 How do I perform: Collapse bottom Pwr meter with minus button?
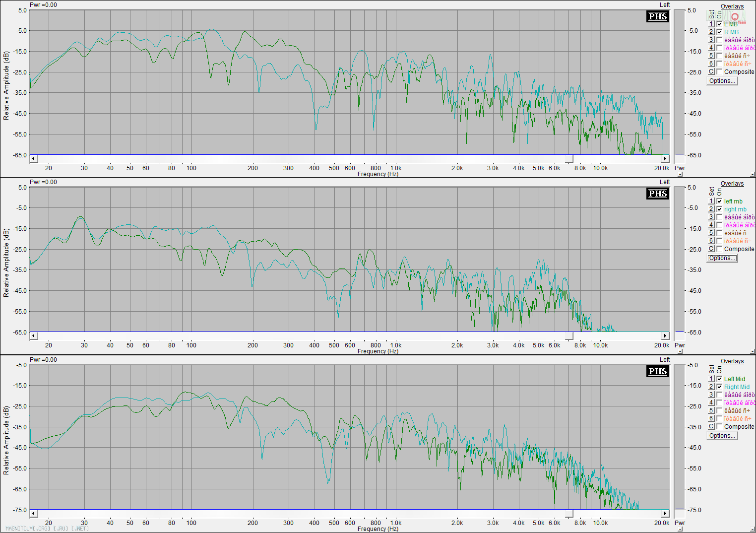[680, 529]
